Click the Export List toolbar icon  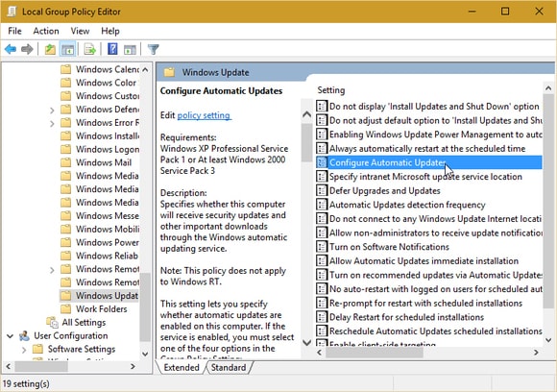pyautogui.click(x=90, y=49)
